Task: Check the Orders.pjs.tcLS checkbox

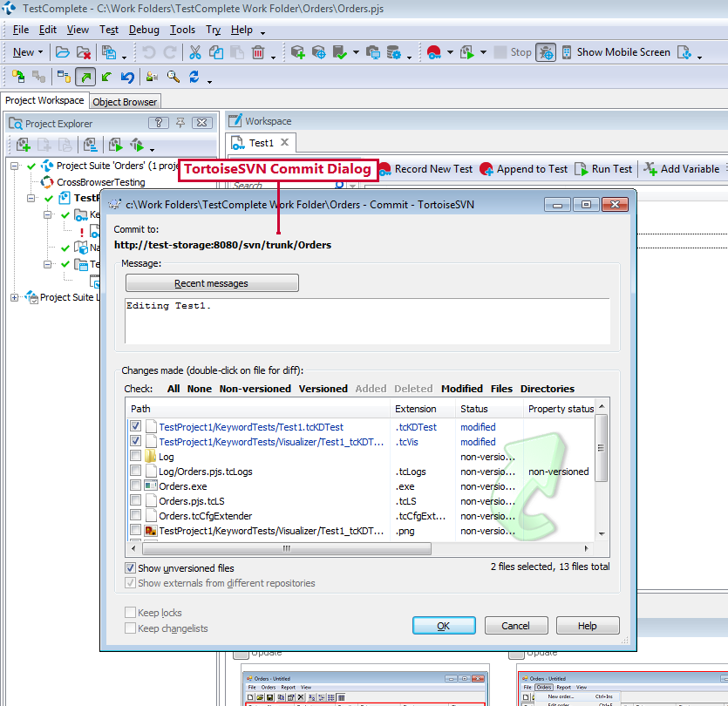Action: pos(135,500)
